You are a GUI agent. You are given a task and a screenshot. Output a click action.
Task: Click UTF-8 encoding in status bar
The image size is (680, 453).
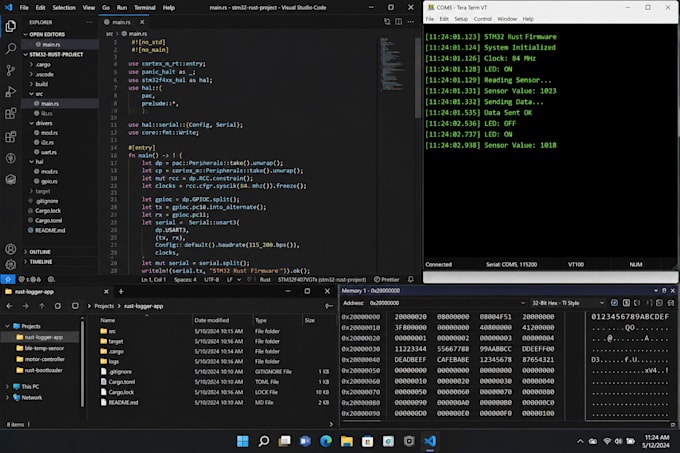[x=212, y=280]
